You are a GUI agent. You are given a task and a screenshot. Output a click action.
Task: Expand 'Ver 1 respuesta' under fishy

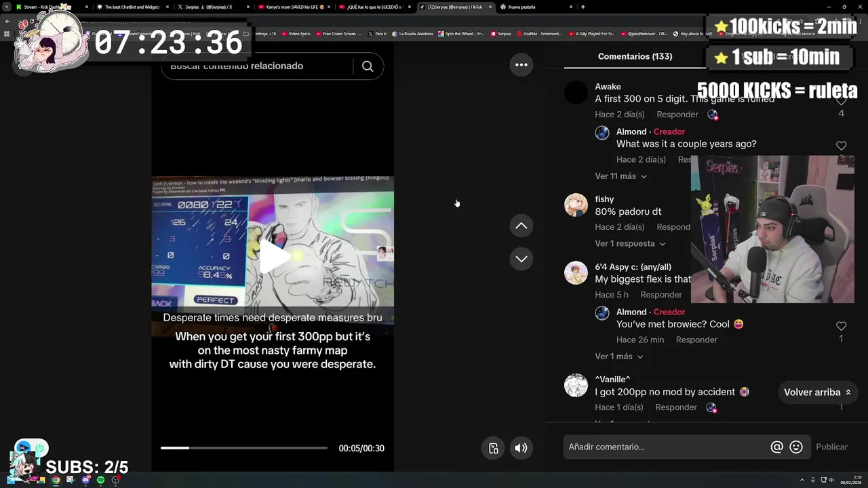(x=631, y=244)
